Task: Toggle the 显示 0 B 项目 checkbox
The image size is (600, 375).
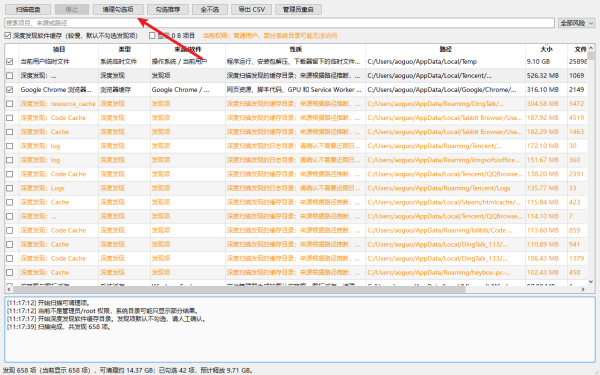Action: [x=152, y=36]
